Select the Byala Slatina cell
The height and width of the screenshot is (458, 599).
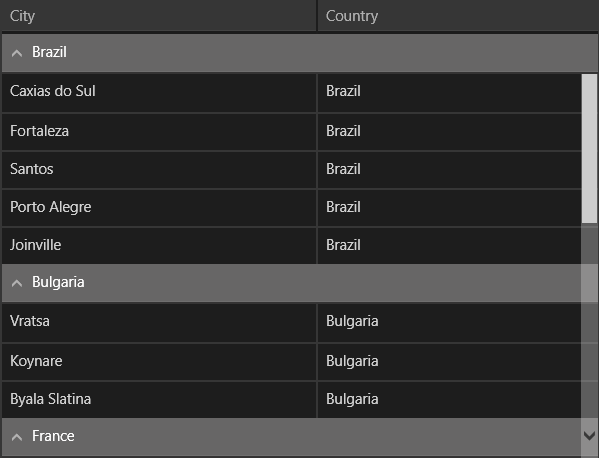tap(159, 399)
